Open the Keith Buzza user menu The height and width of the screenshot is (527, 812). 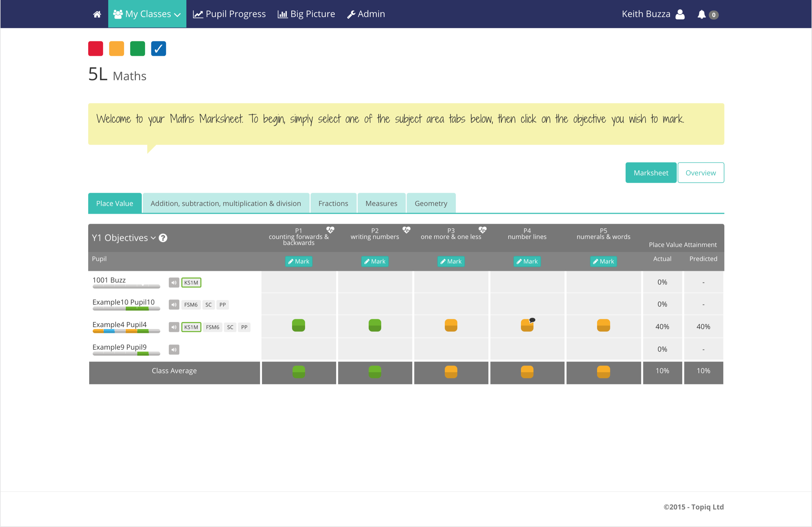coord(646,14)
